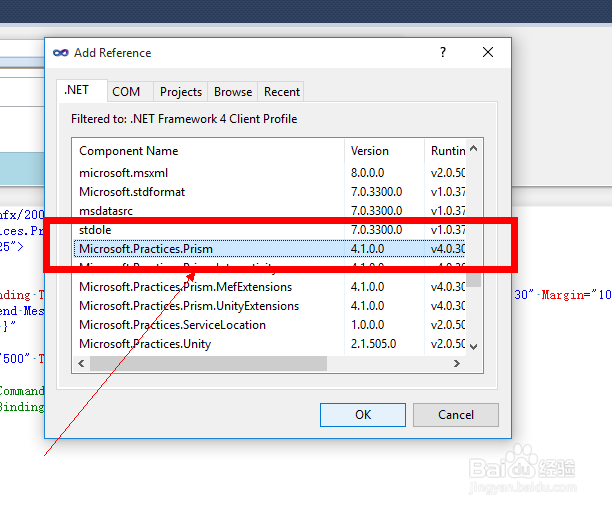This screenshot has height=509, width=612.
Task: Click the help question mark button
Action: (x=443, y=52)
